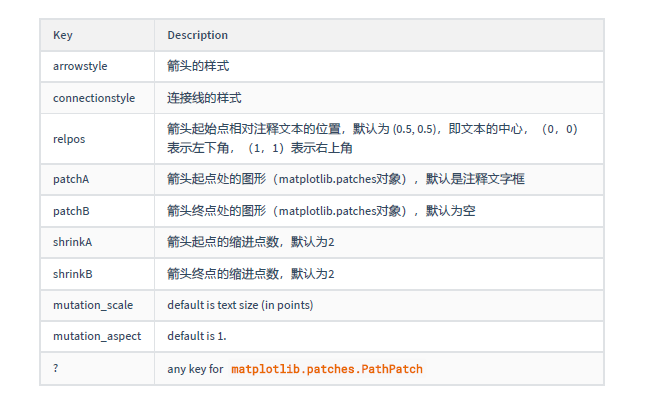The height and width of the screenshot is (400, 652).
Task: Click the text 'any key for'
Action: (x=195, y=369)
